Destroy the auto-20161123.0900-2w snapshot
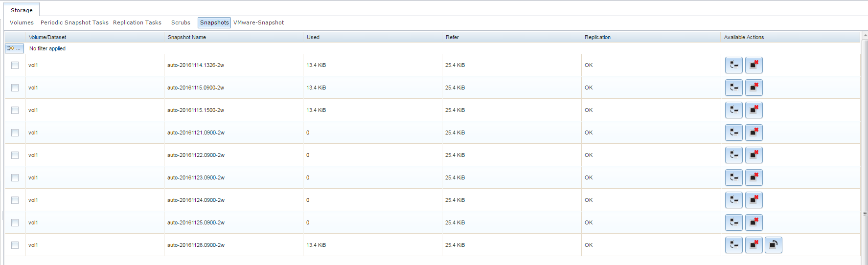 coord(754,177)
